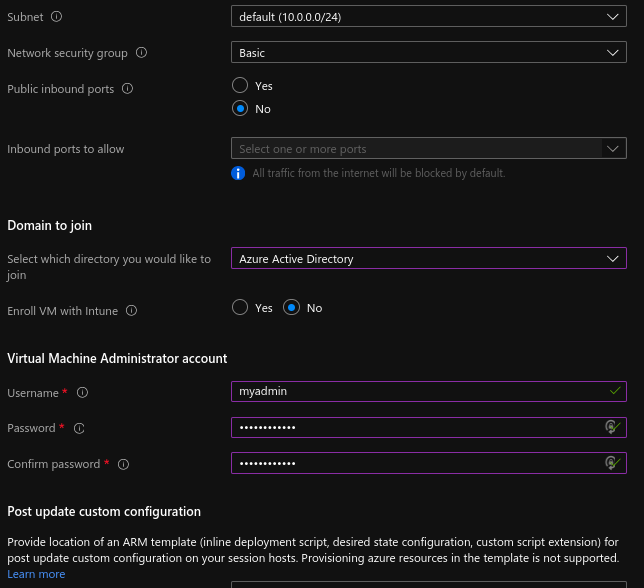Expand the Network security group Basic dropdown
The width and height of the screenshot is (644, 588).
[429, 52]
